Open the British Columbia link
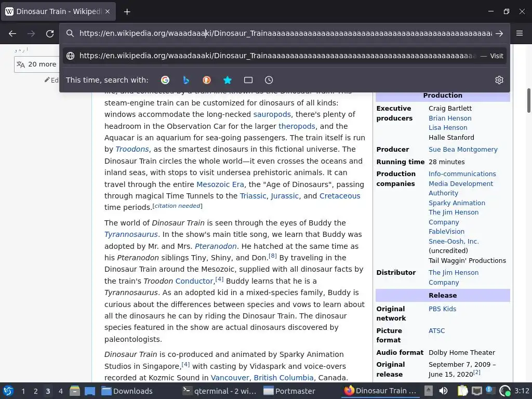Screen dimensions: 532x399 point(283,378)
